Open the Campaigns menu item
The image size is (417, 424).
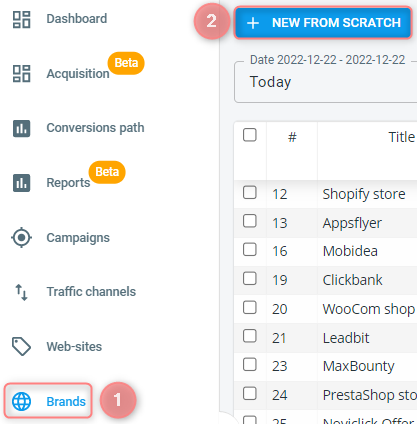(78, 238)
